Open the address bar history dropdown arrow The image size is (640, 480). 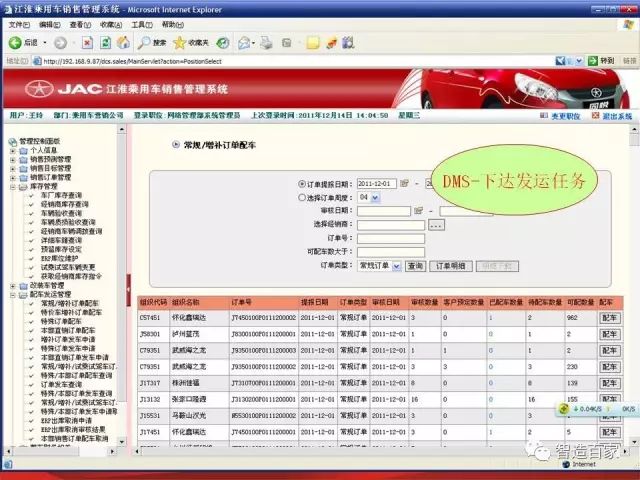tap(579, 61)
